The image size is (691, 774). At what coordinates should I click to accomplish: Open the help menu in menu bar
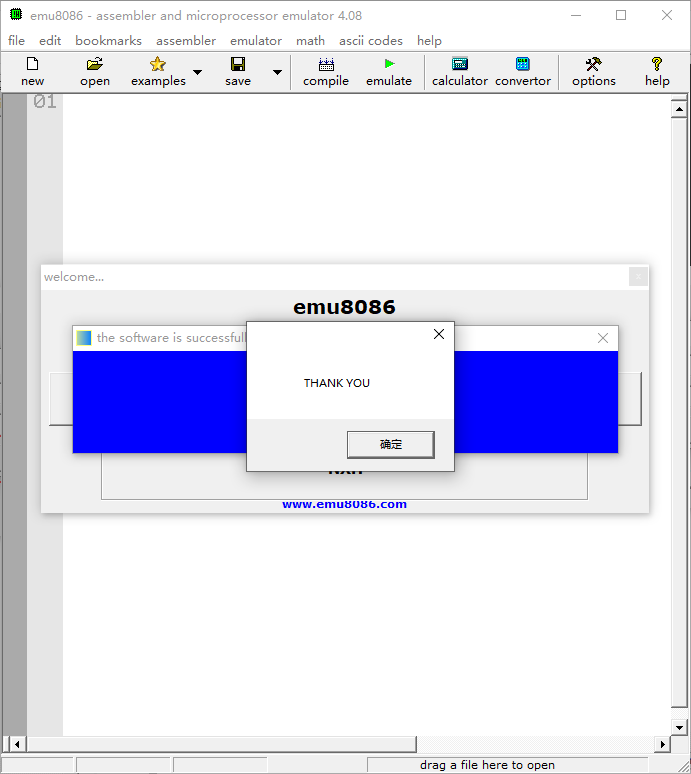pos(429,40)
